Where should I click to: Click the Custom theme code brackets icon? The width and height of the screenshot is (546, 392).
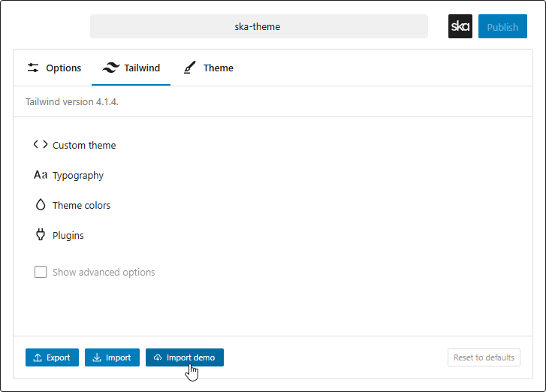41,145
